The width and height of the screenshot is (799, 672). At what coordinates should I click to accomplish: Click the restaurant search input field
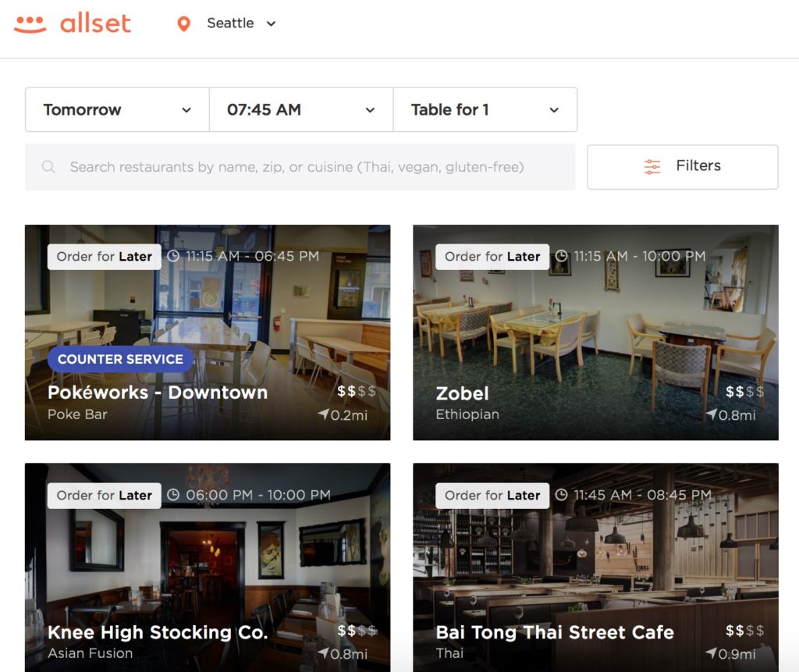pos(300,167)
